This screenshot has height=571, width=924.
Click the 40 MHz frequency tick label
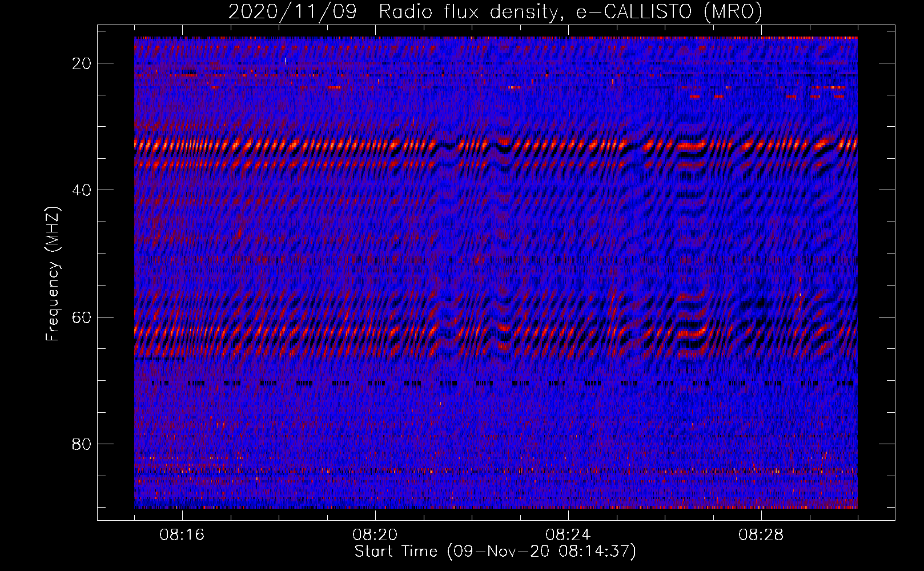[x=82, y=190]
